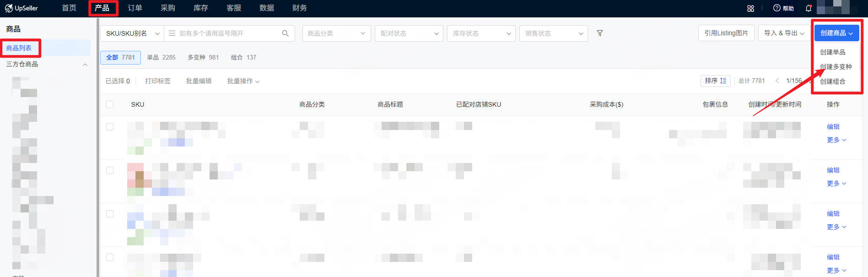Expand 更多 in the third row

point(836,227)
